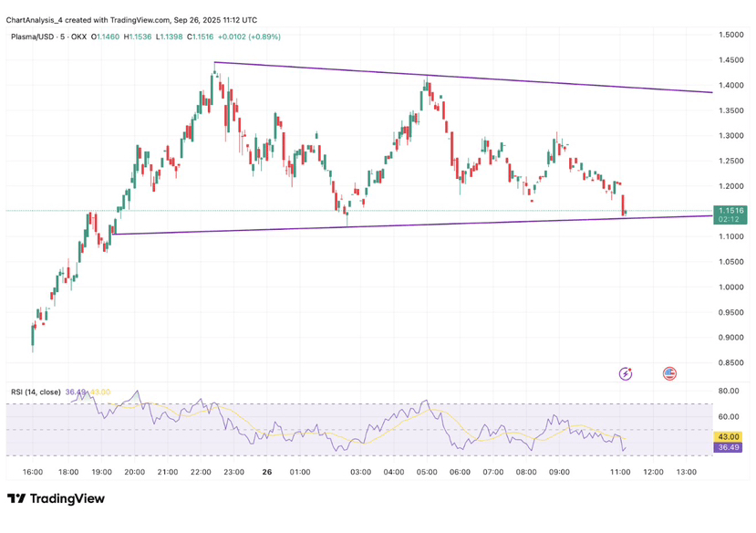Image resolution: width=756 pixels, height=533 pixels.
Task: Click the purple 36.49 RSI axis tag
Action: [x=728, y=447]
